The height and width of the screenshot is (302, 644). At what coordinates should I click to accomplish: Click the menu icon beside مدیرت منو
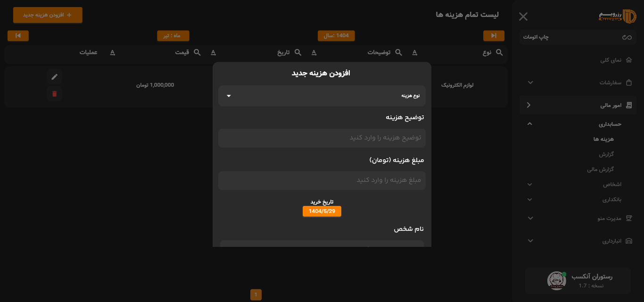pos(628,218)
